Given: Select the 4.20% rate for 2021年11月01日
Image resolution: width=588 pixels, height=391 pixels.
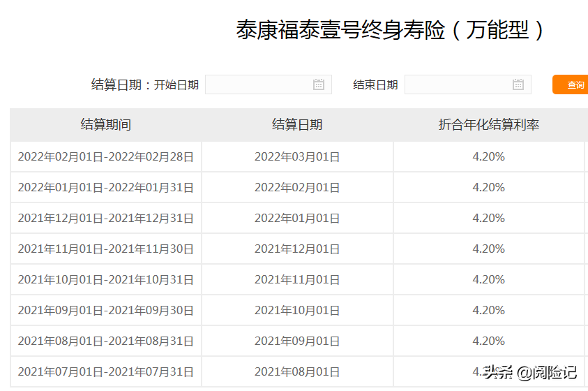Looking at the screenshot, I should point(489,279).
